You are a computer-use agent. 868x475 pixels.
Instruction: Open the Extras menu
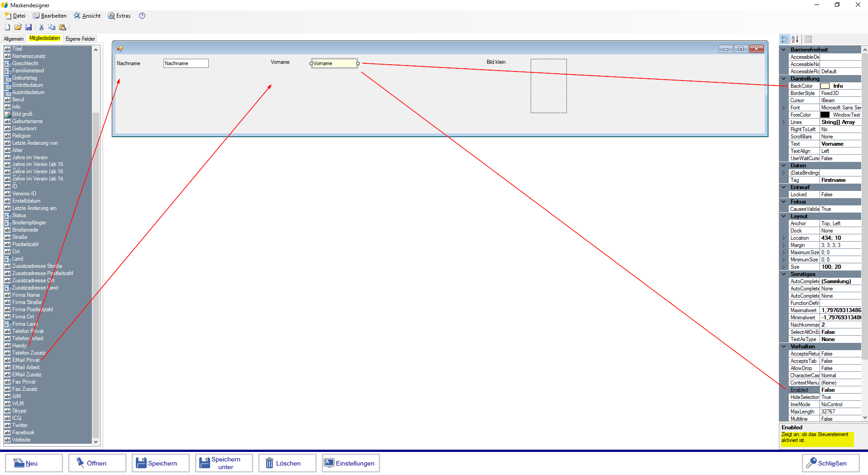(119, 16)
